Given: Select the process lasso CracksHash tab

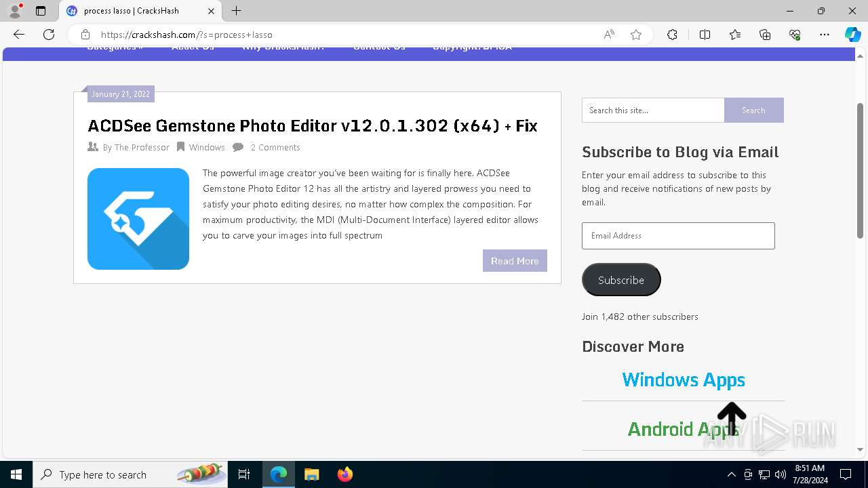Looking at the screenshot, I should pos(140,11).
